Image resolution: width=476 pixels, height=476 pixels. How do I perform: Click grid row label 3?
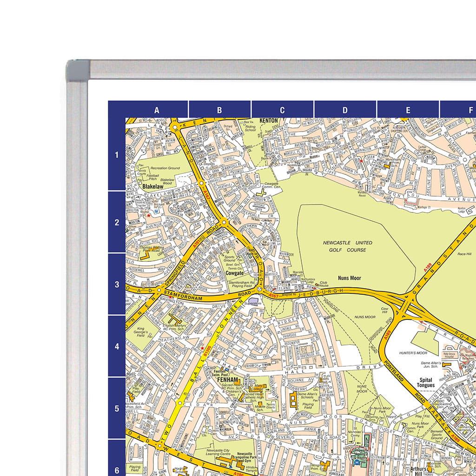click(x=117, y=284)
